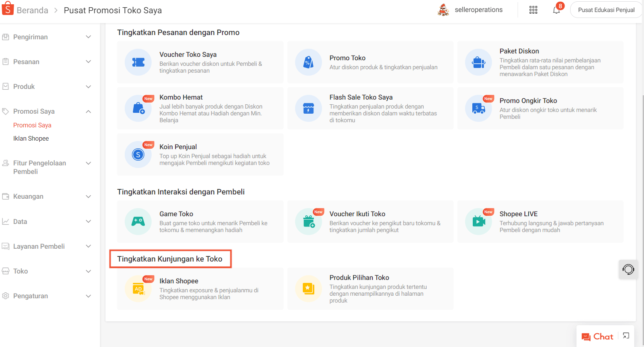Go to Beranda via breadcrumb

click(32, 10)
